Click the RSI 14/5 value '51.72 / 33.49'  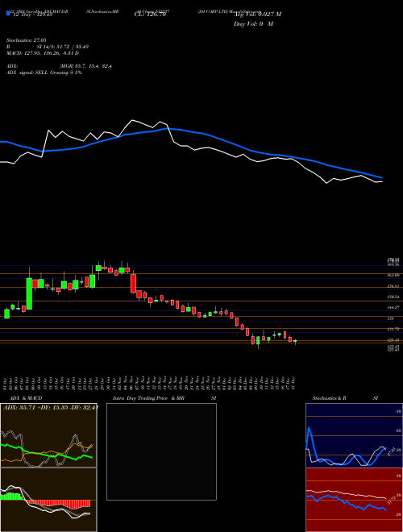click(x=73, y=47)
